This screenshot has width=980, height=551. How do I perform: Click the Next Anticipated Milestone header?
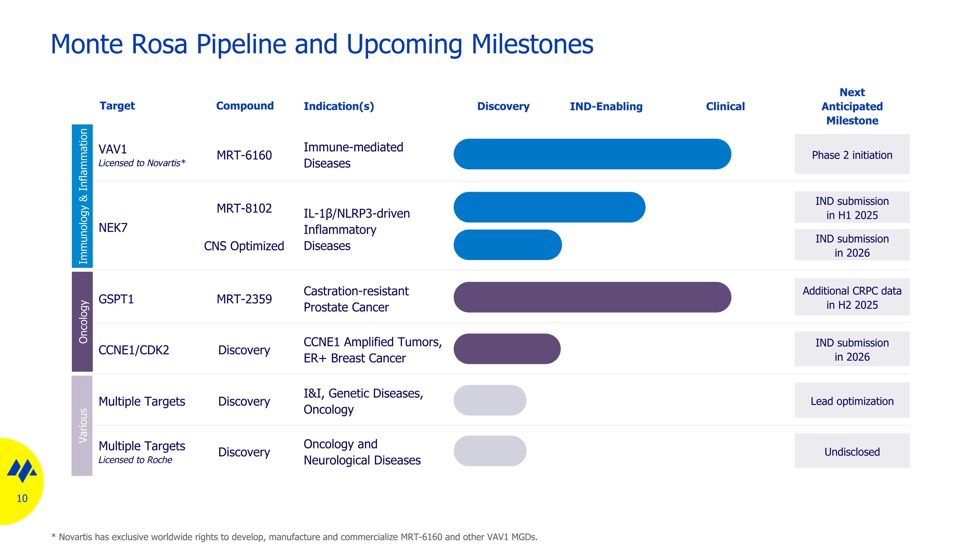pyautogui.click(x=852, y=106)
